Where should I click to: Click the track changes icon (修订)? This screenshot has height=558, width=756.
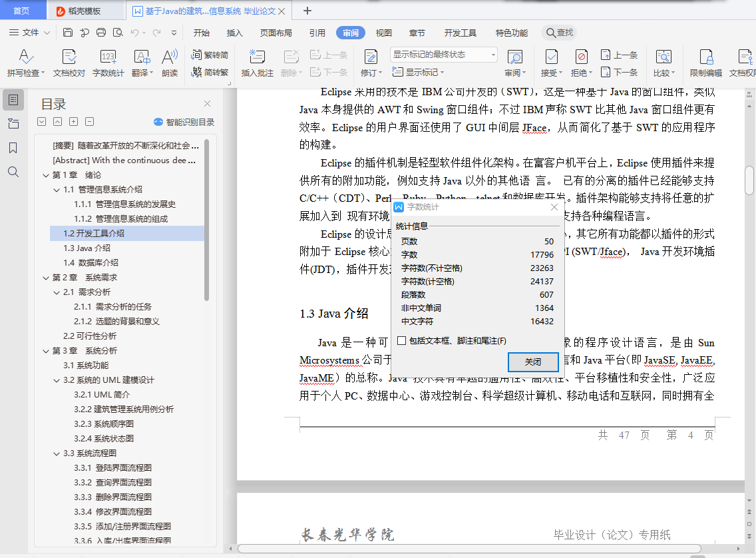pos(371,63)
